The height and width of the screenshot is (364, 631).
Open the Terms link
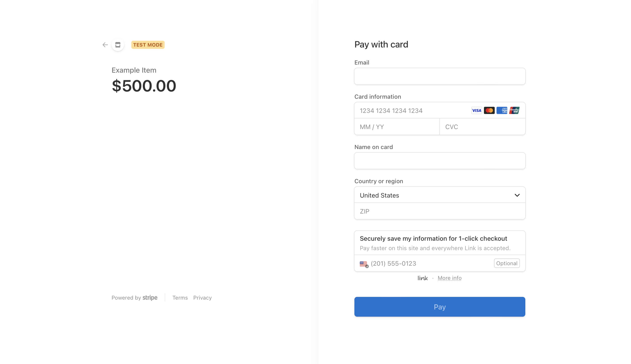[x=180, y=297]
